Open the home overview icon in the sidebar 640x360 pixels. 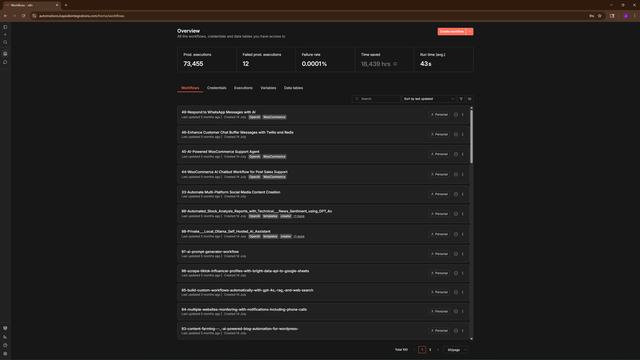5,53
